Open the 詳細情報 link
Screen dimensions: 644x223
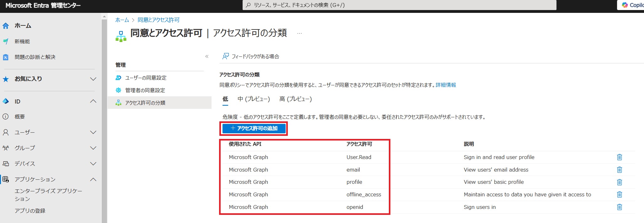point(446,85)
